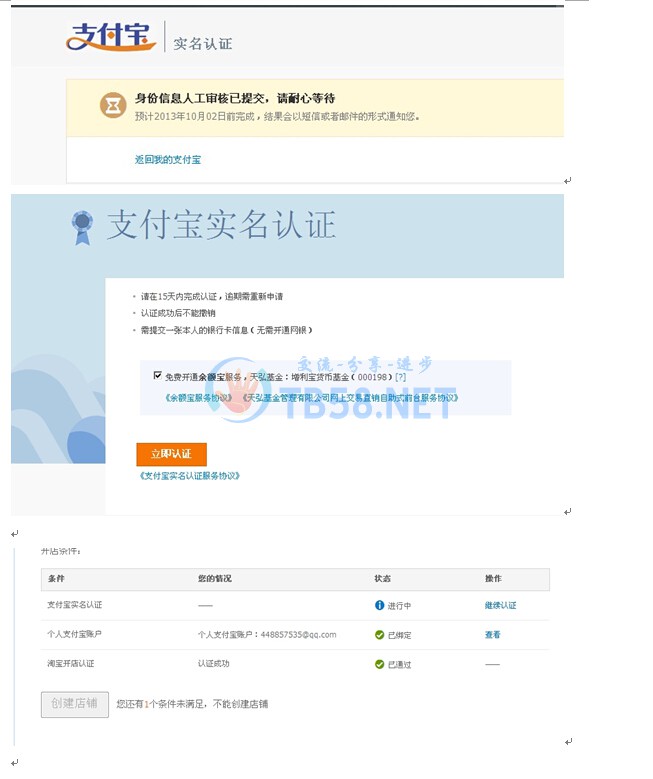Click the 继续认证 link
653x779 pixels.
[500, 605]
